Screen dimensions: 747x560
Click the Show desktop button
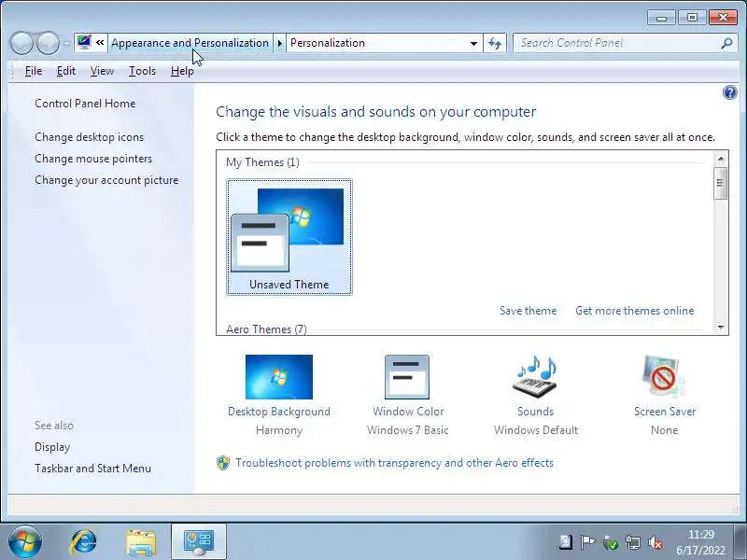[x=740, y=542]
